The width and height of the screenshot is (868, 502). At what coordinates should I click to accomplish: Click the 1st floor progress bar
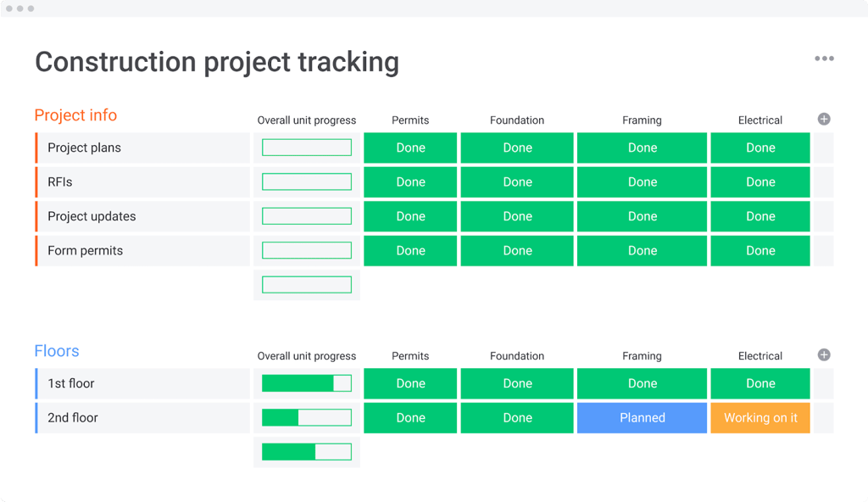click(x=306, y=383)
